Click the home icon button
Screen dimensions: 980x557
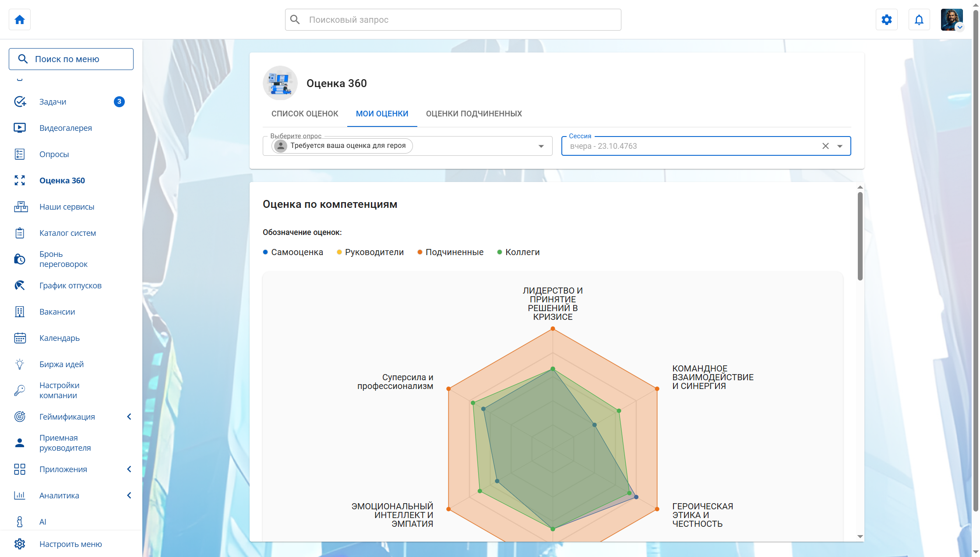(x=20, y=20)
